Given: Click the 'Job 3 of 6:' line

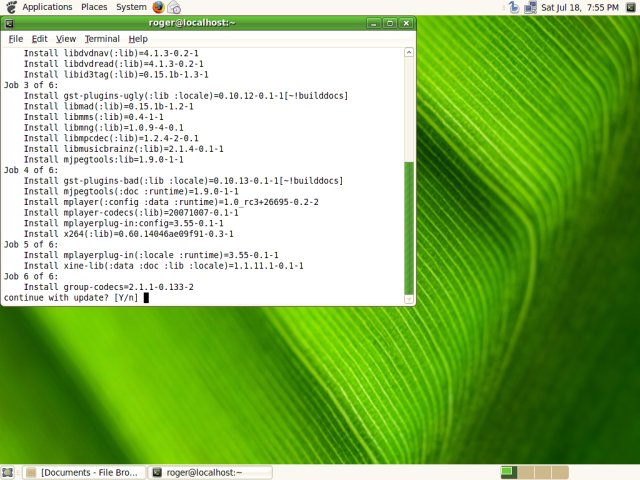Looking at the screenshot, I should [31, 85].
